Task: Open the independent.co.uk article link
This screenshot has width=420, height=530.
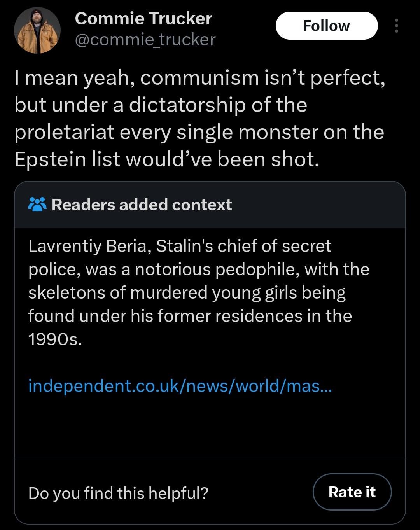Action: click(180, 386)
